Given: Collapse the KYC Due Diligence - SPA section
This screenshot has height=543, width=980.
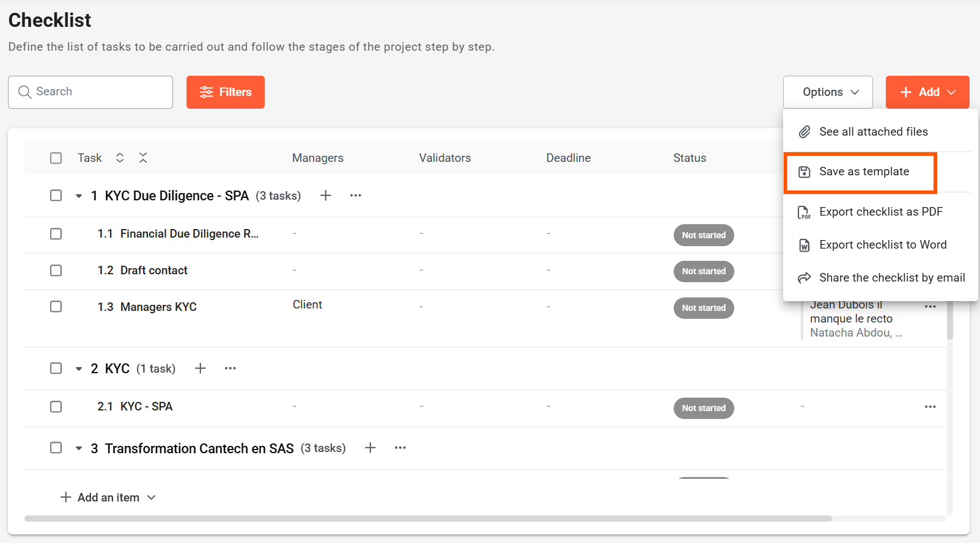Looking at the screenshot, I should pyautogui.click(x=79, y=196).
